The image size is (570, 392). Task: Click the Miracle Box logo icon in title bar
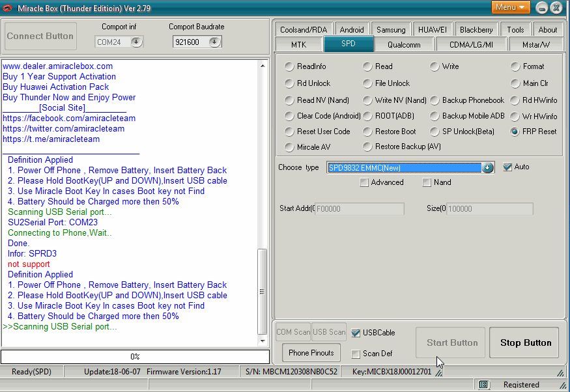click(7, 8)
